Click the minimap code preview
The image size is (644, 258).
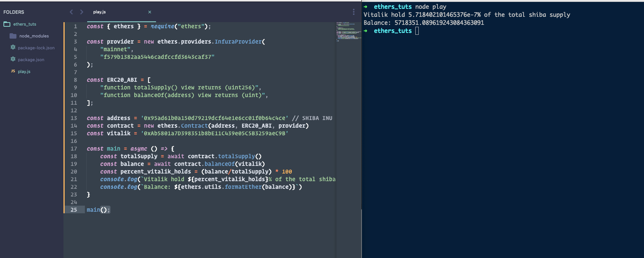pos(348,31)
